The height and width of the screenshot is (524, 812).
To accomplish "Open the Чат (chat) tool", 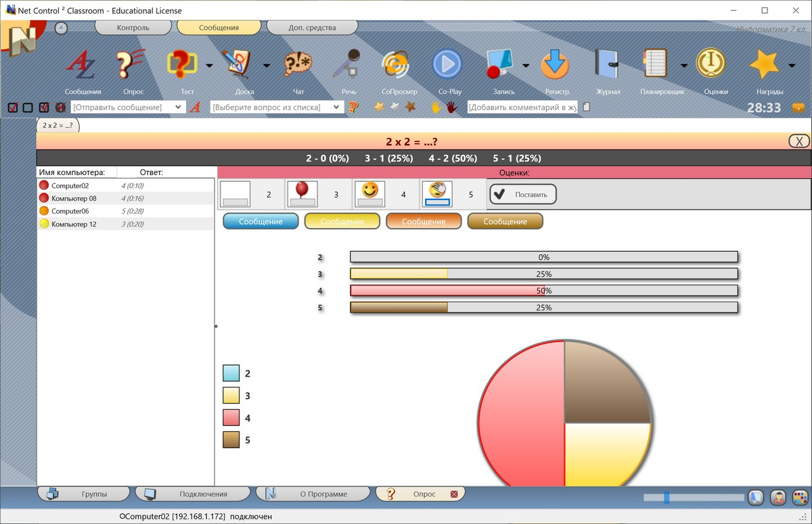I will pos(298,66).
